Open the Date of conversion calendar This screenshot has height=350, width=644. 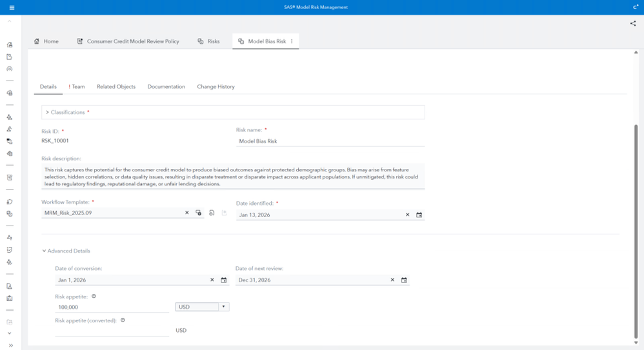[224, 280]
